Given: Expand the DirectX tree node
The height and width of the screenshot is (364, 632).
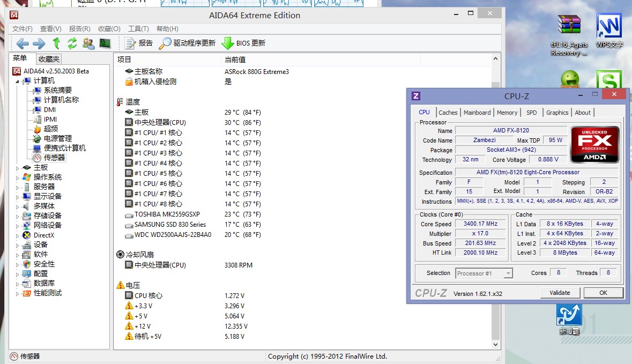Looking at the screenshot, I should 17,235.
